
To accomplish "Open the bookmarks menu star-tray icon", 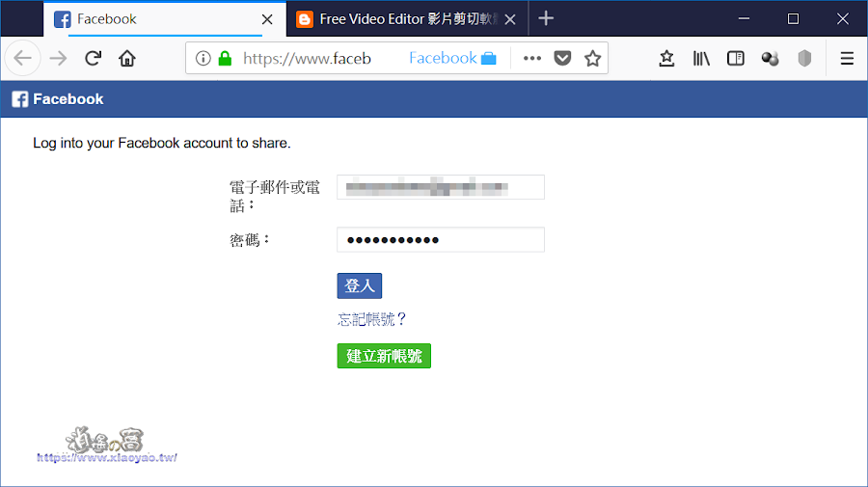I will point(667,58).
